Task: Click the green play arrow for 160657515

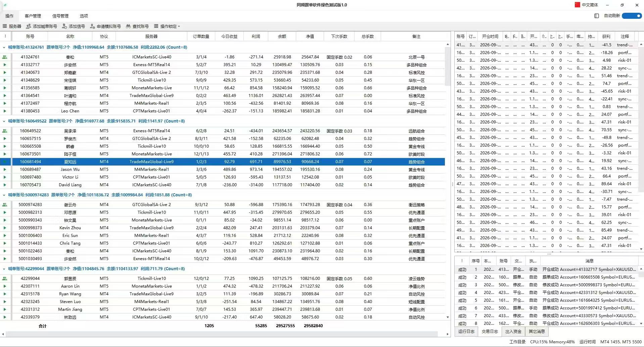Action: (x=5, y=139)
